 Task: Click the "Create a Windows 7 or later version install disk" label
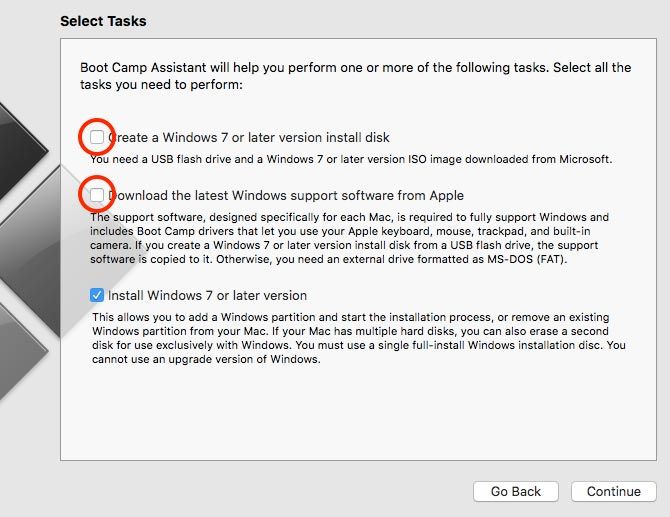[248, 137]
